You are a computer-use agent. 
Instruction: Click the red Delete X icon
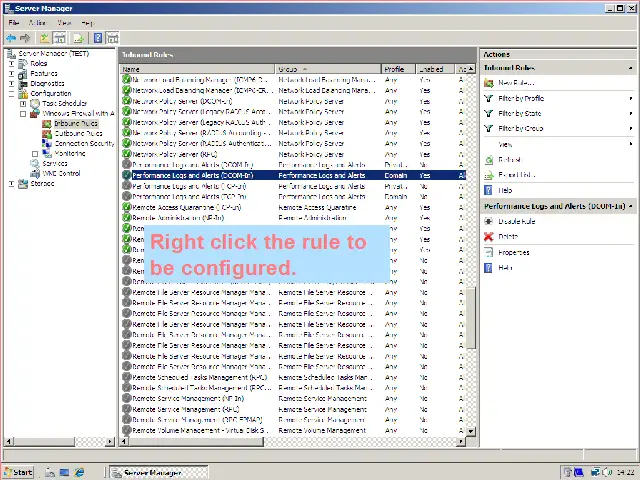pos(489,237)
